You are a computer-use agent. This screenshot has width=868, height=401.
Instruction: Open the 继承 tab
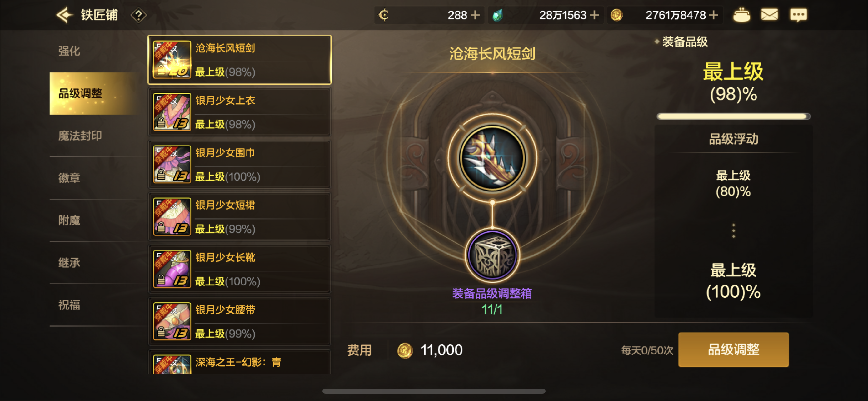(69, 263)
